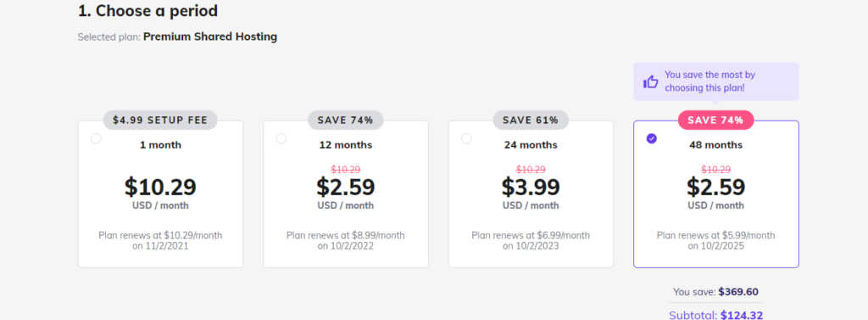Click the 'You save the most' tooltip
Screen dimensions: 868x320
click(715, 81)
